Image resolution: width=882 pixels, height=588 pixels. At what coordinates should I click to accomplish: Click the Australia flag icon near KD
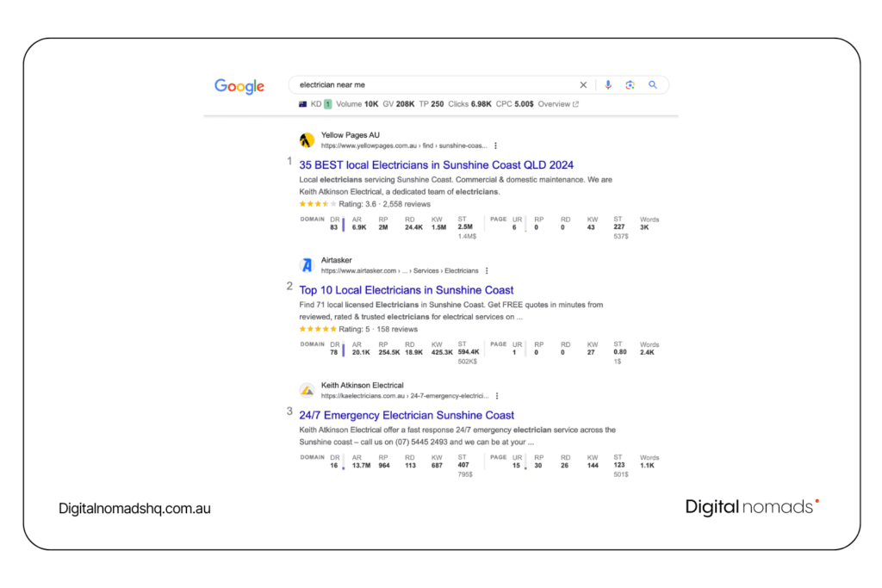(x=302, y=104)
